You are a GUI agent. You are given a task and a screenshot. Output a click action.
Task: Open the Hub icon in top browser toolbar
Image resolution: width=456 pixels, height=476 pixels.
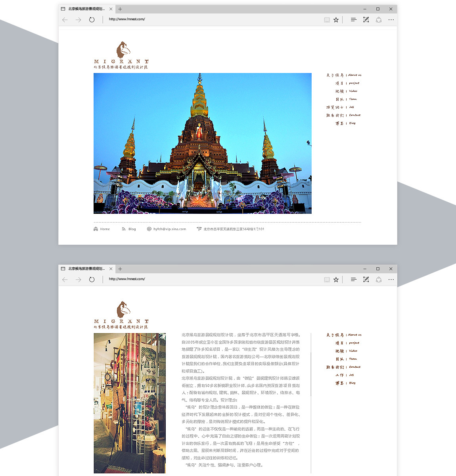(x=353, y=19)
